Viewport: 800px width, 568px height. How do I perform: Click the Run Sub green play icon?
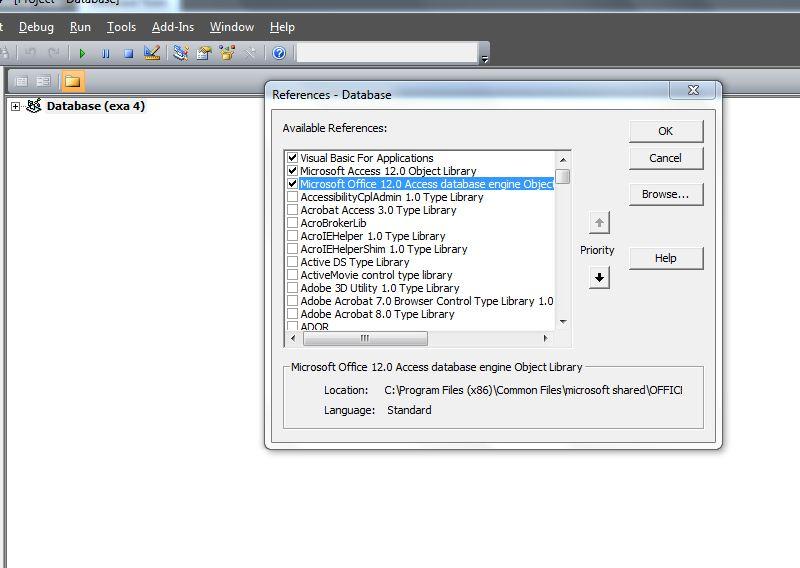(82, 53)
